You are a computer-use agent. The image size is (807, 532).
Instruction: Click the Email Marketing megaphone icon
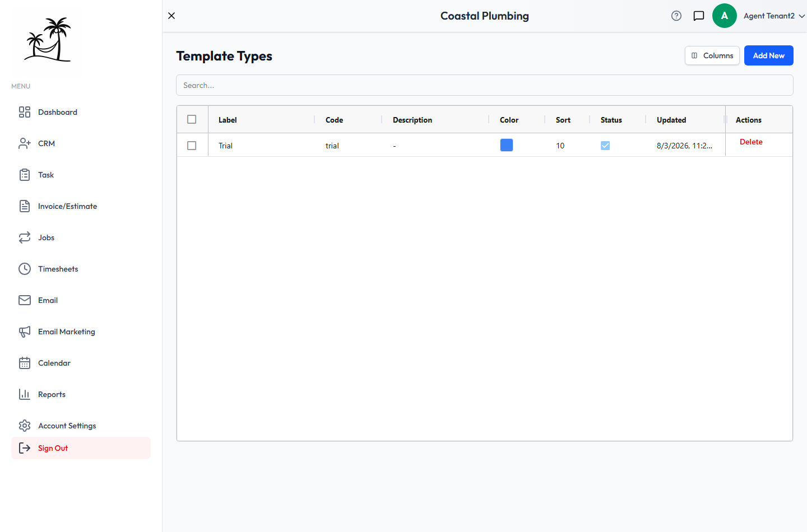coord(25,332)
